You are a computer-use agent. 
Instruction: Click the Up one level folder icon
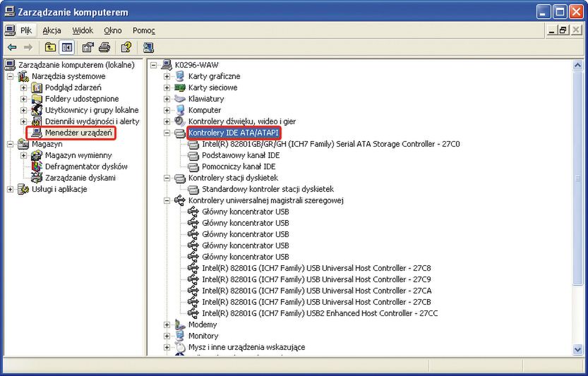click(x=50, y=47)
